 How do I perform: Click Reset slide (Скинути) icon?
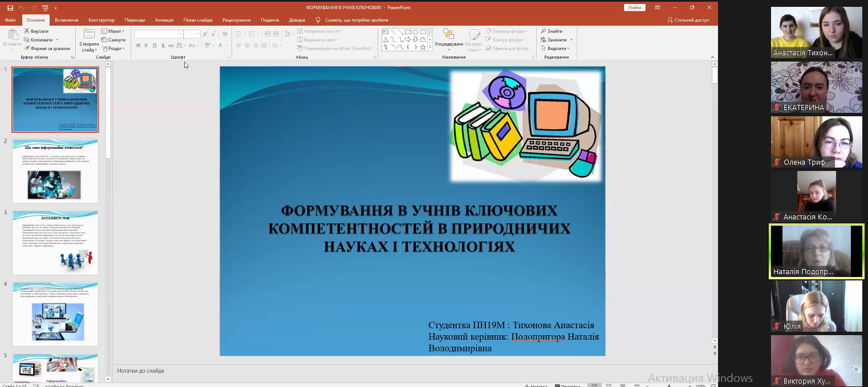pyautogui.click(x=104, y=40)
